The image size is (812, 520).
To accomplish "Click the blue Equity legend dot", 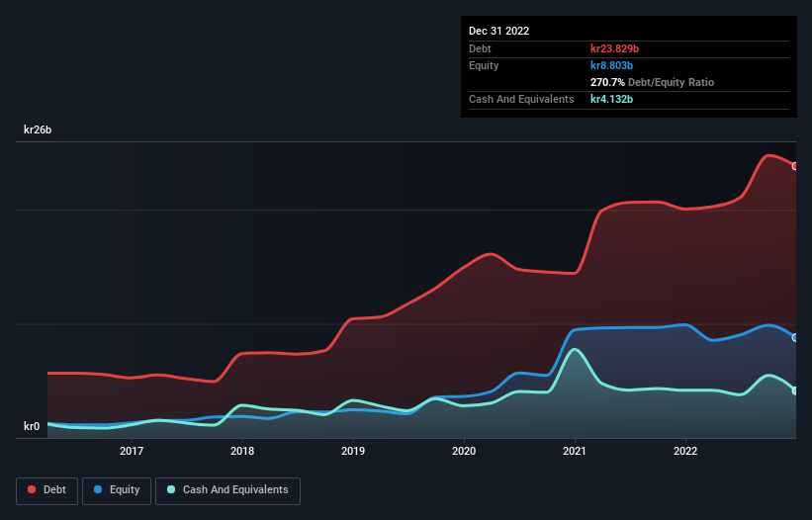I will [x=98, y=489].
